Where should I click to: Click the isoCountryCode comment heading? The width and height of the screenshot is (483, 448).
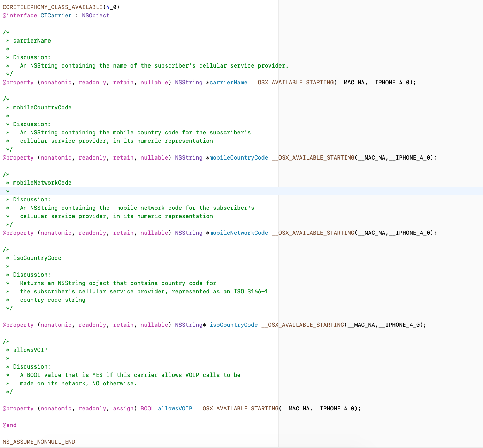point(37,258)
